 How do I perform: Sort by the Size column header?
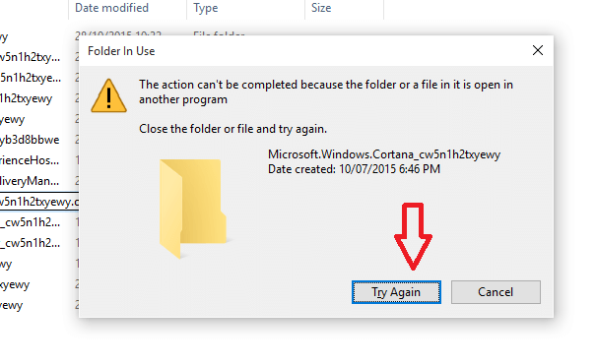tap(321, 8)
